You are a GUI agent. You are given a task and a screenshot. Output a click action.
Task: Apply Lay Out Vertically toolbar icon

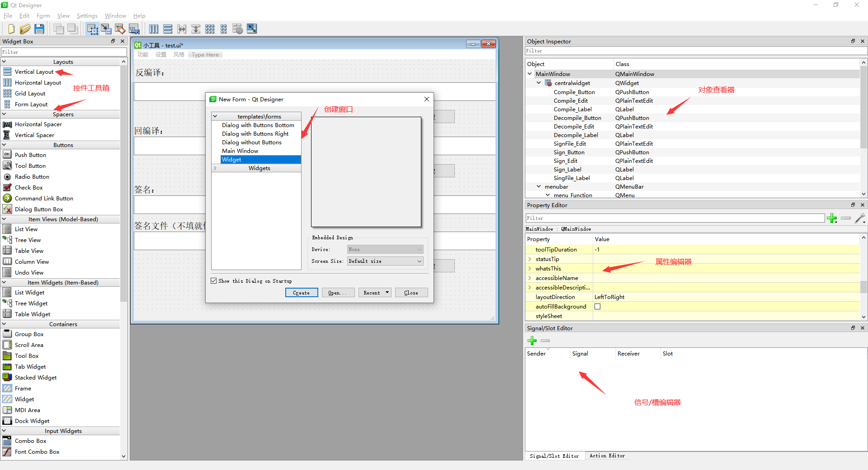tap(168, 29)
